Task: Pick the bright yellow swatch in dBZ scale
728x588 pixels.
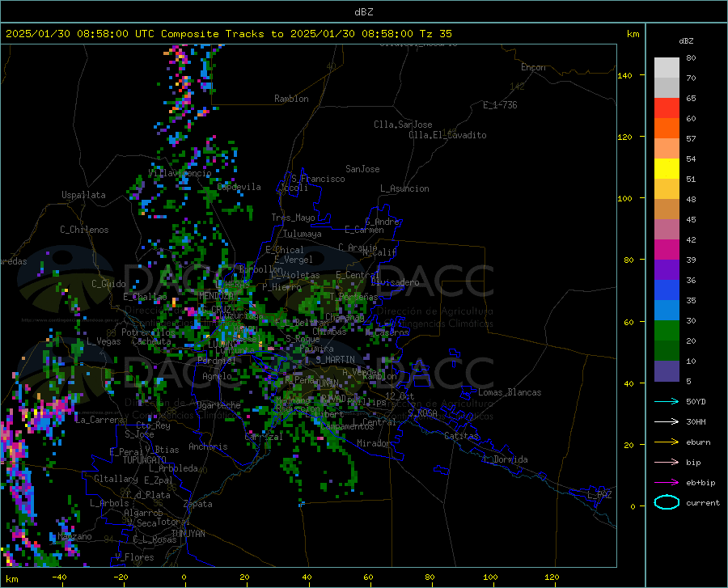Action: (x=667, y=169)
